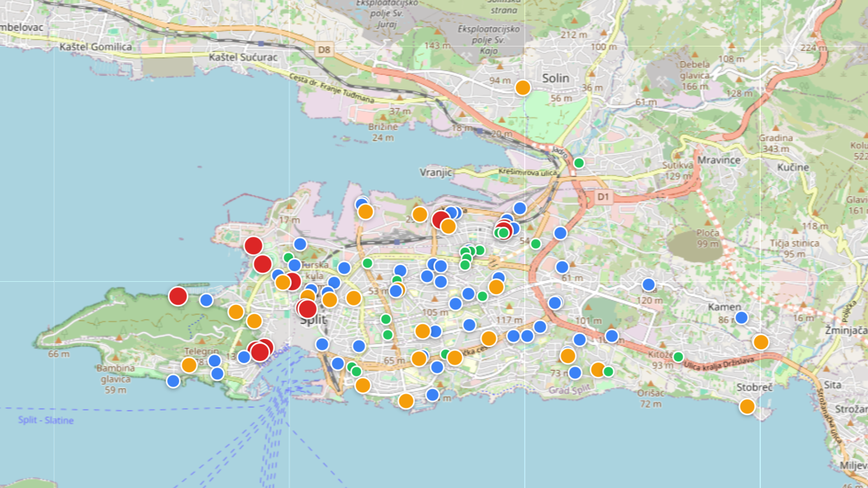
Task: Select the green marker near Krešimirova ulica
Action: (579, 163)
